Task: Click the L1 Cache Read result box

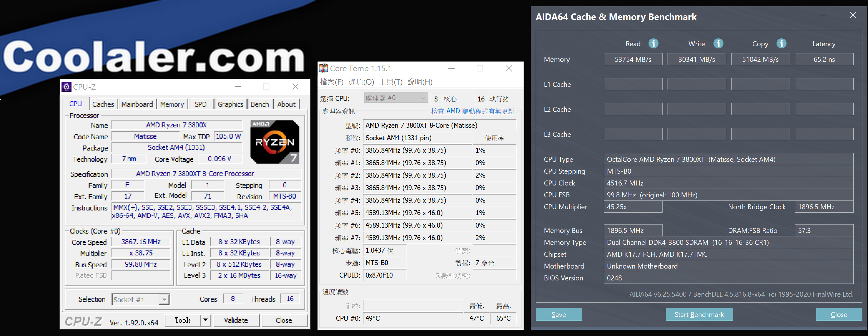Action: pos(633,84)
